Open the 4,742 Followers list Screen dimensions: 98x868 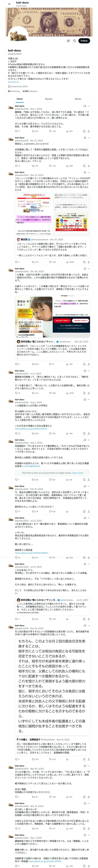coord(30,91)
